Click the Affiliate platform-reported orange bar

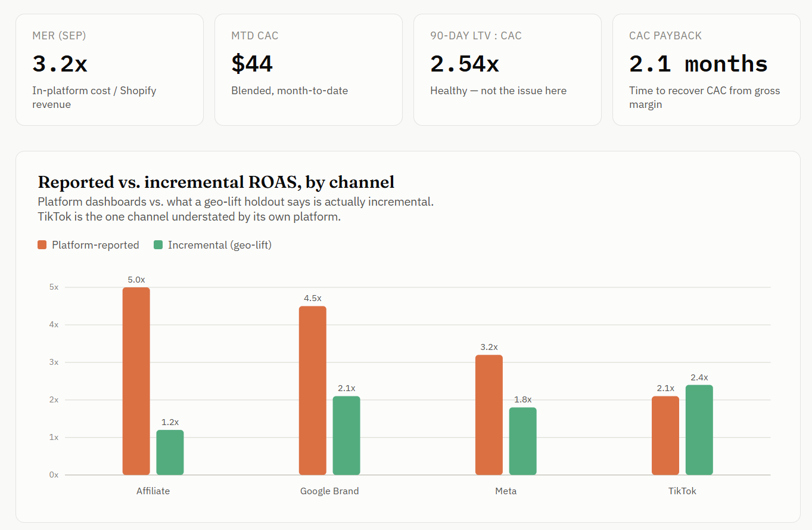coord(136,381)
